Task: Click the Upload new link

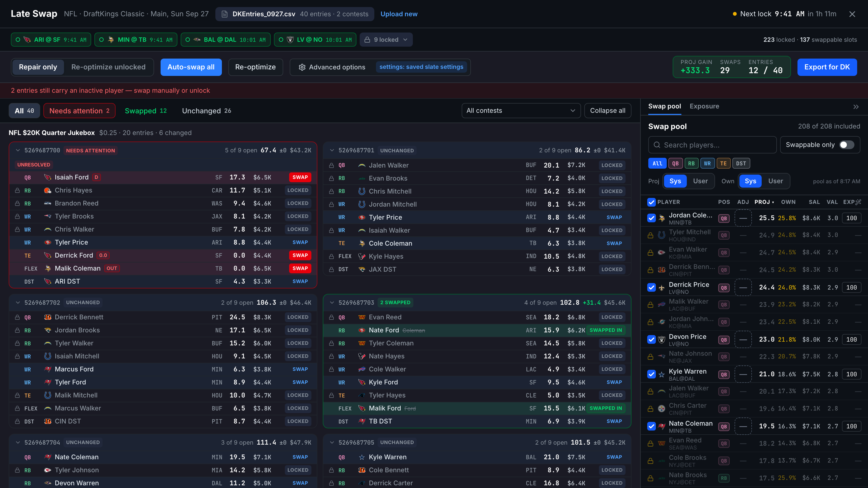Action: pyautogui.click(x=399, y=14)
